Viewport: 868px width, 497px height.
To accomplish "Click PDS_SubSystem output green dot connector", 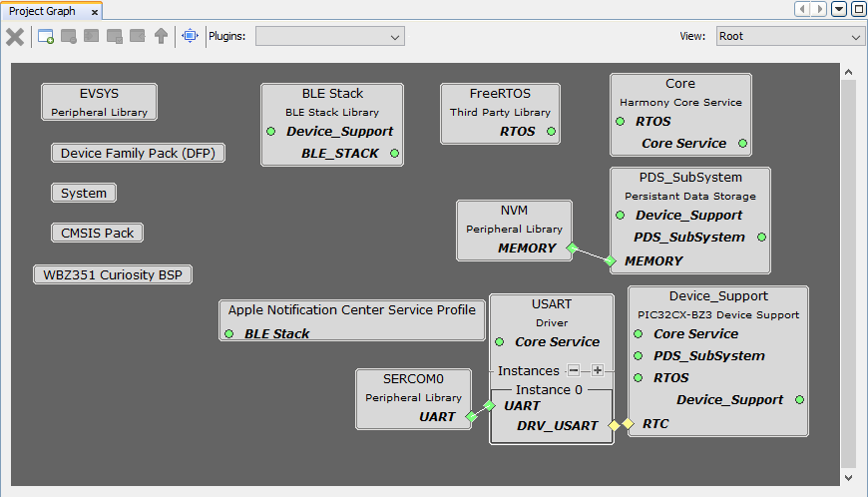I will click(761, 237).
